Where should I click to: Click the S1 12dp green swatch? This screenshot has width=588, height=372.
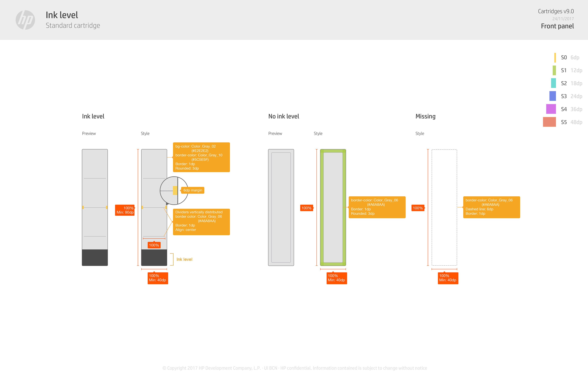click(x=554, y=70)
